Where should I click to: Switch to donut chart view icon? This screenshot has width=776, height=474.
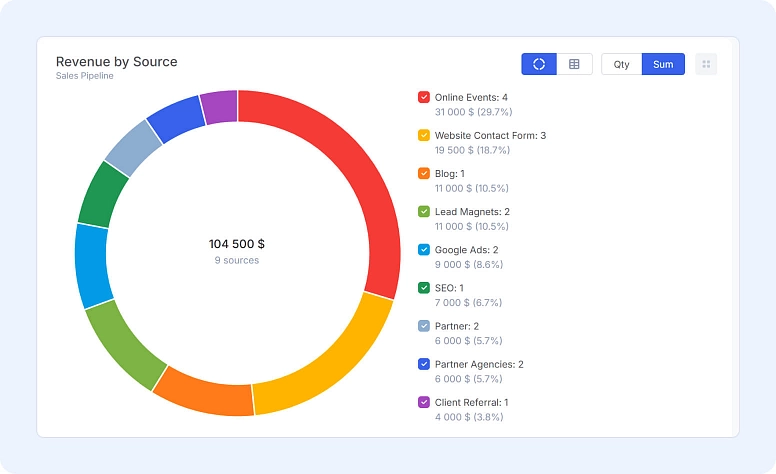539,64
